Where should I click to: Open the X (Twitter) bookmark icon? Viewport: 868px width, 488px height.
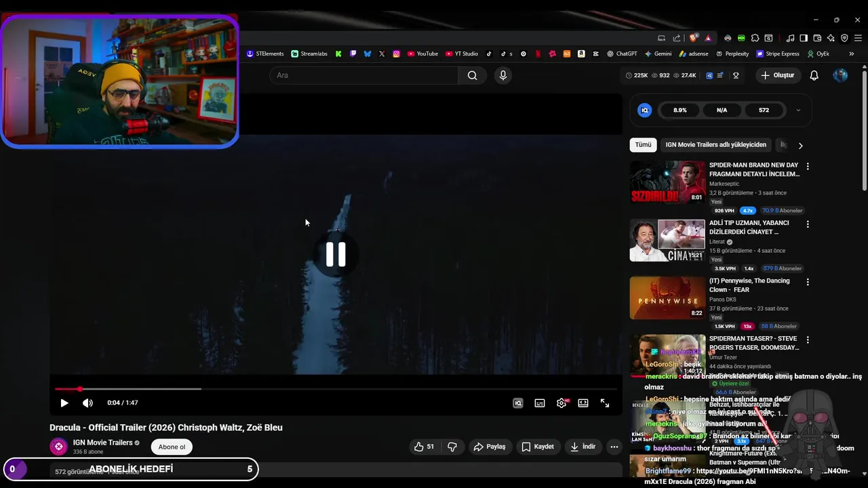coord(382,54)
